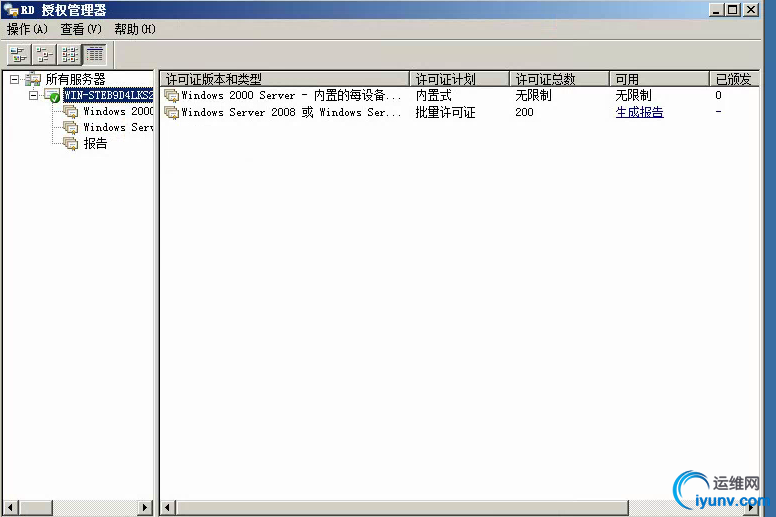Click the activated server icon with green check

[x=52, y=95]
